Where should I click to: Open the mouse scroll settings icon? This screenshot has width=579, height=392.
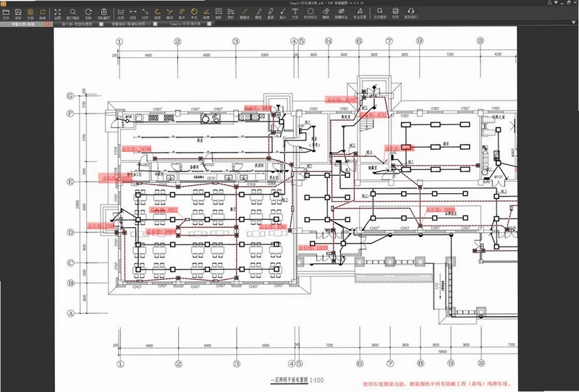[x=103, y=14]
